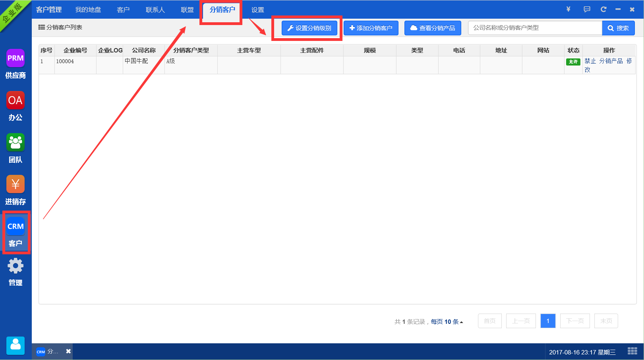
Task: Open the management gear icon
Action: tap(15, 266)
